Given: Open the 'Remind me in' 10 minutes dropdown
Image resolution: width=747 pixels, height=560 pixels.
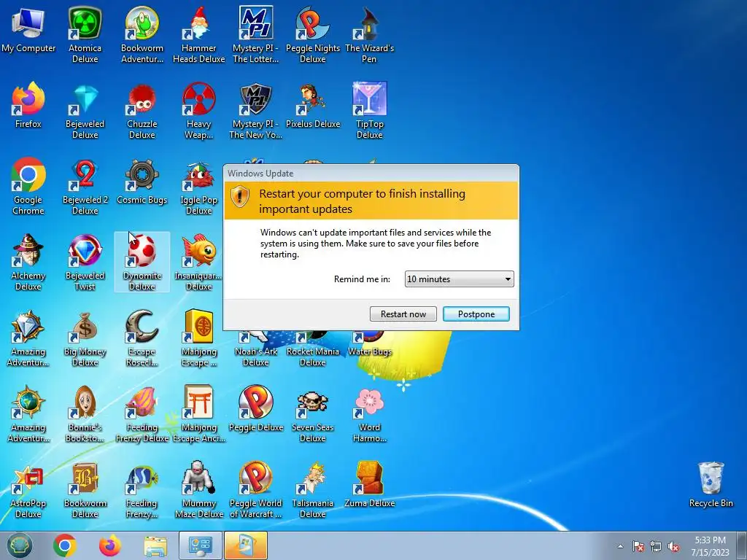Looking at the screenshot, I should (459, 279).
